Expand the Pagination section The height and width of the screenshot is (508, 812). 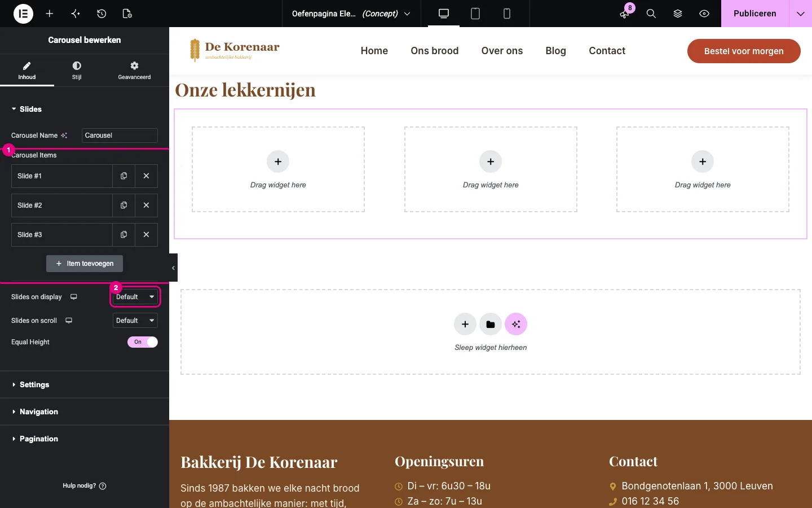[85, 439]
